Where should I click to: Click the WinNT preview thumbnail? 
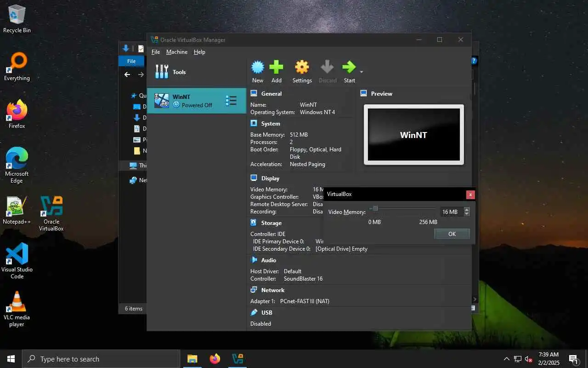(414, 135)
